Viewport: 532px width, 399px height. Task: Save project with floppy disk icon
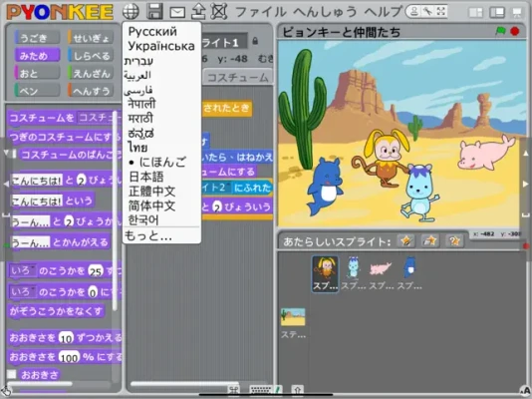coord(154,12)
